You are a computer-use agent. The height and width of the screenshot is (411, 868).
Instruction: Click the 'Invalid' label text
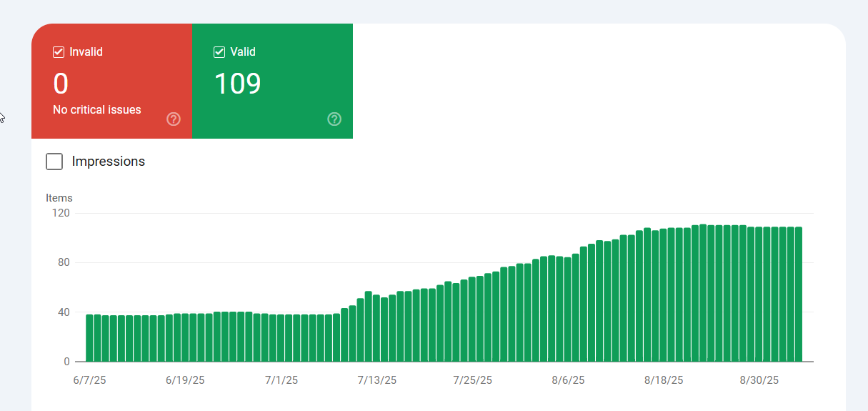86,52
